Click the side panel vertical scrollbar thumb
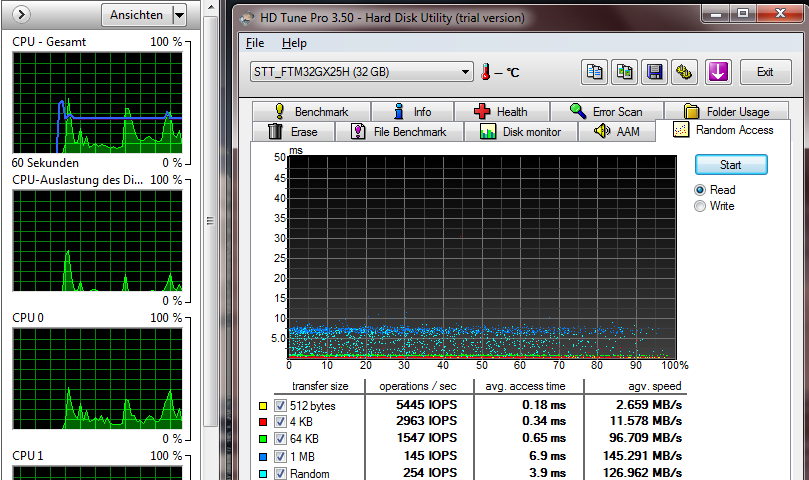This screenshot has width=809, height=480. 210,221
